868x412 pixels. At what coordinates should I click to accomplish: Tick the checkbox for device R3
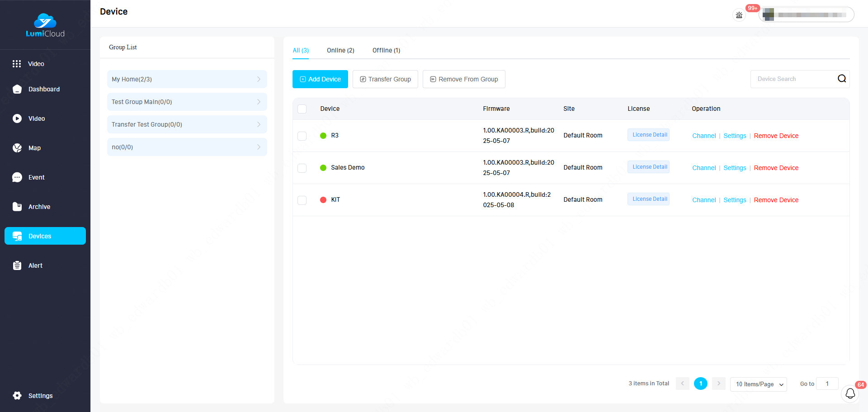point(302,136)
